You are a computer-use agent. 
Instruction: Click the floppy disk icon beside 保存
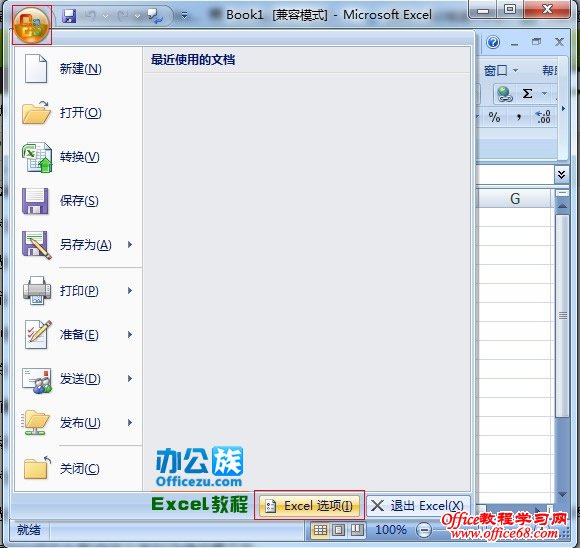click(35, 201)
